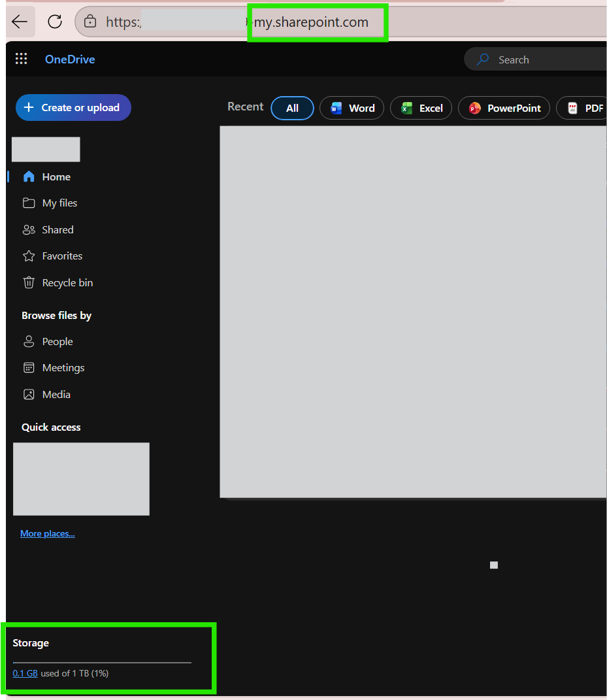
Task: Click the Favorites star icon
Action: 29,256
